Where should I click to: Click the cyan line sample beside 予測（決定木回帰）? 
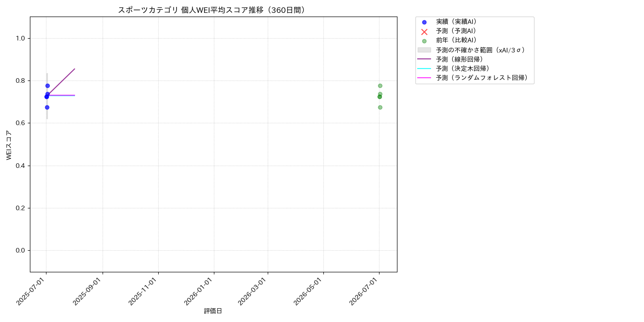[424, 69]
